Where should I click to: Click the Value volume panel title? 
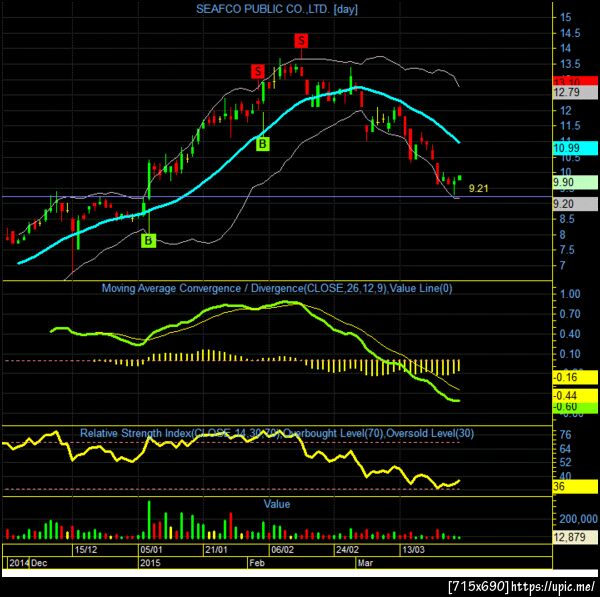277,504
